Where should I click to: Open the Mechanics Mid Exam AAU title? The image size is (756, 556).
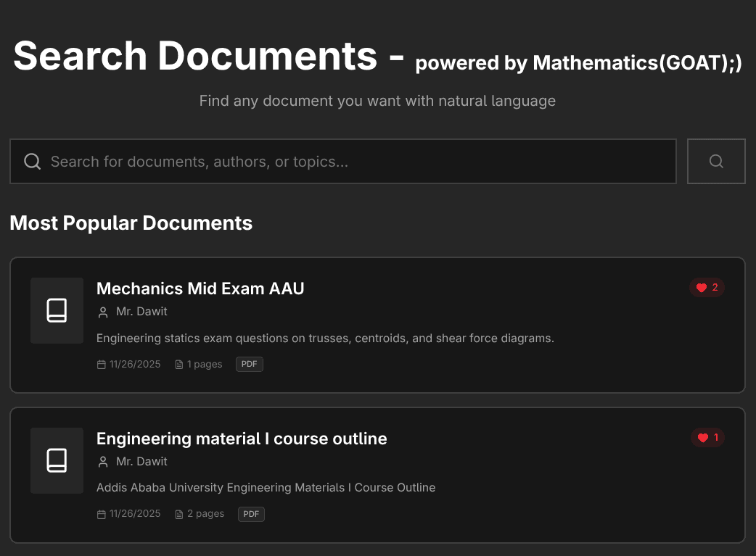200,289
